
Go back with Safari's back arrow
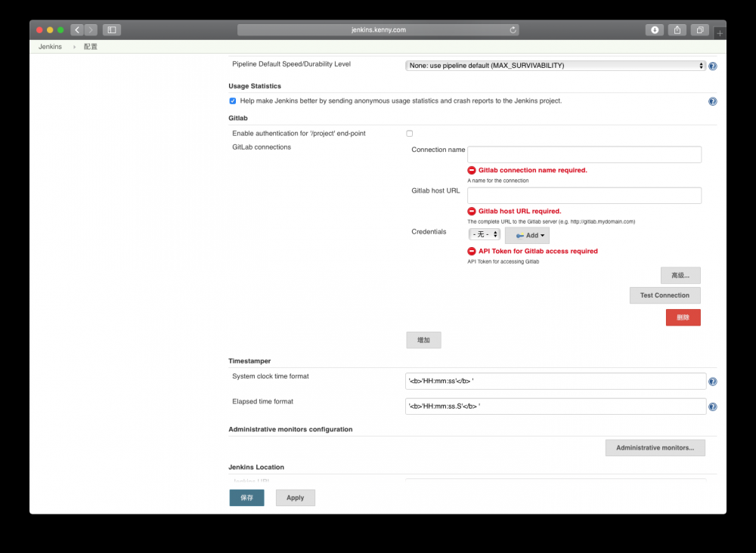pyautogui.click(x=77, y=30)
